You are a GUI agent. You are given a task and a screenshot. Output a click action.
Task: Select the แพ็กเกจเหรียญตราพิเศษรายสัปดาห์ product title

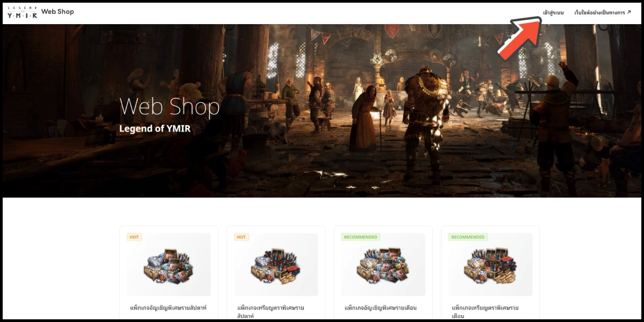pyautogui.click(x=271, y=312)
